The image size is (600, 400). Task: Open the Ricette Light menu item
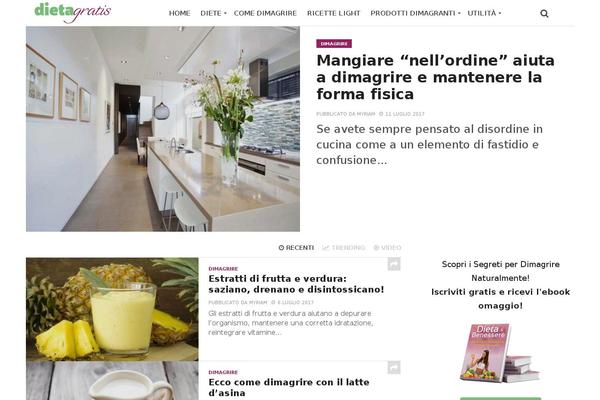click(x=334, y=13)
